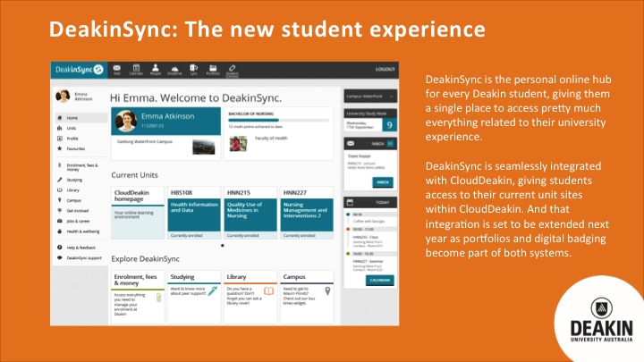Click "Nursing Management and Interventions 2" tile
644x362 pixels.
[x=307, y=215]
